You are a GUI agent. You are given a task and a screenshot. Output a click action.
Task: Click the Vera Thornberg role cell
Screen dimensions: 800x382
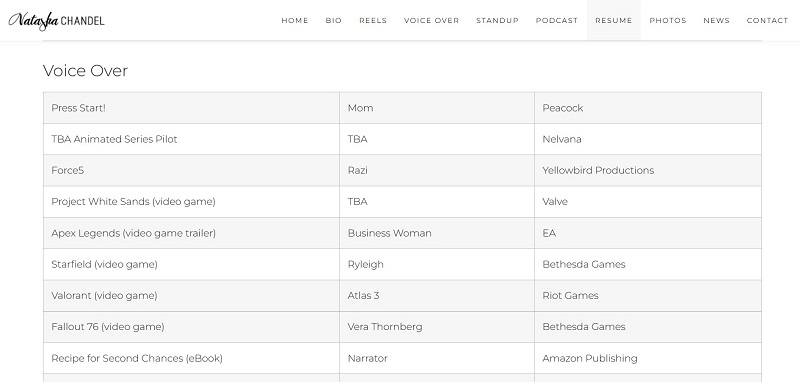tap(437, 327)
